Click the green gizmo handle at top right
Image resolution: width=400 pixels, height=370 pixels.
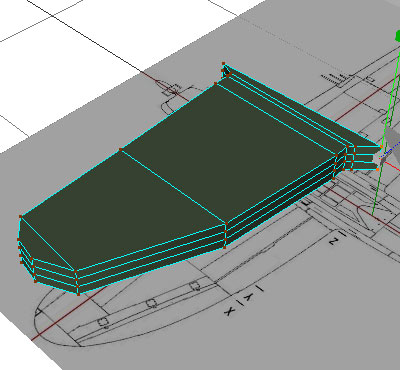[398, 36]
